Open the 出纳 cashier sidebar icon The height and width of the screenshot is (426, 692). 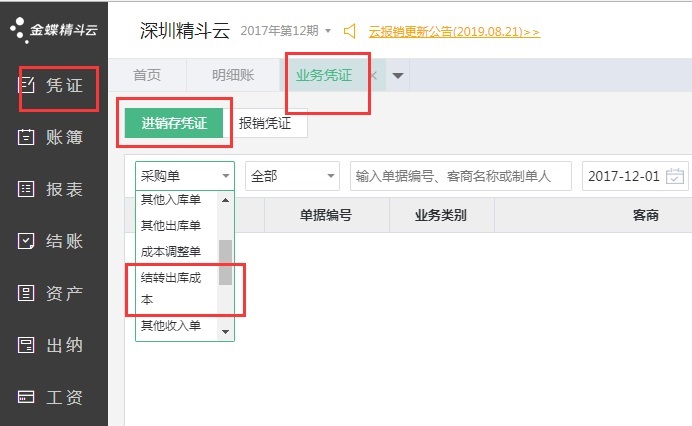(26, 345)
